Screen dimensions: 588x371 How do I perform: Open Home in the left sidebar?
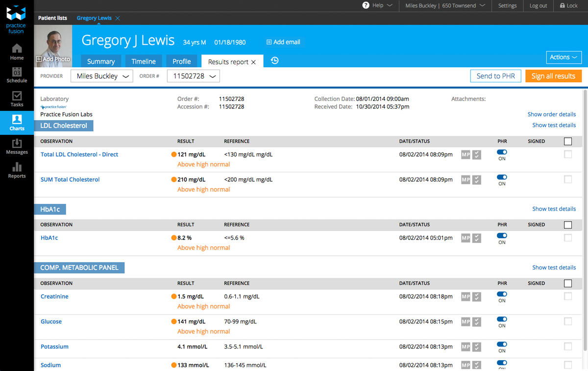[17, 52]
